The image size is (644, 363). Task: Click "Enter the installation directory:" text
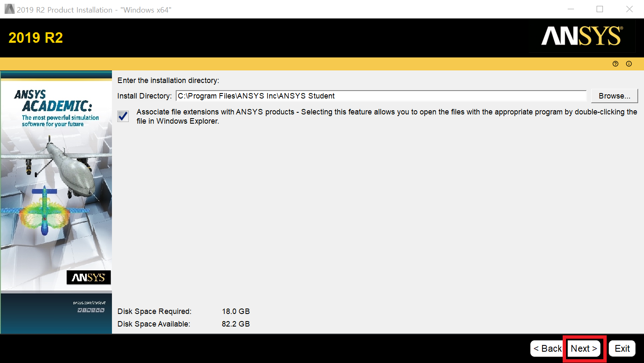click(168, 80)
